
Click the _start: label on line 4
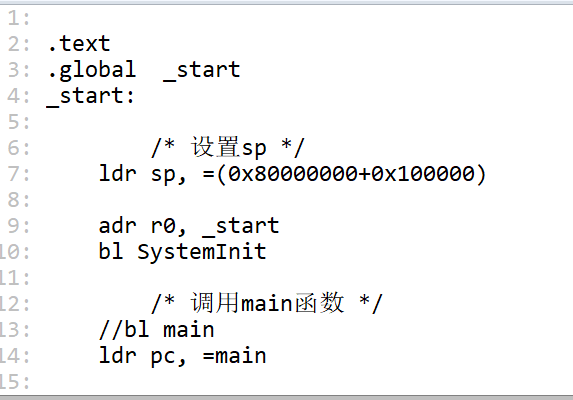[x=91, y=96]
